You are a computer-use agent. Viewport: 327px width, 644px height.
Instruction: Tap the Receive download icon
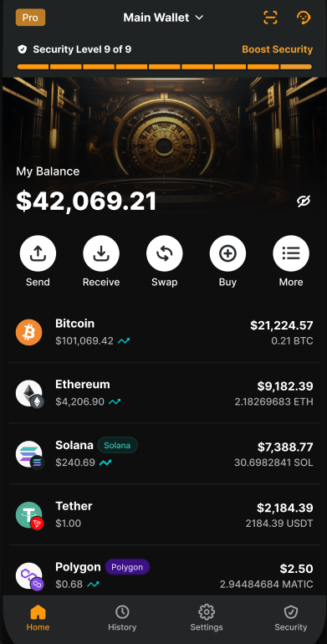pos(101,253)
